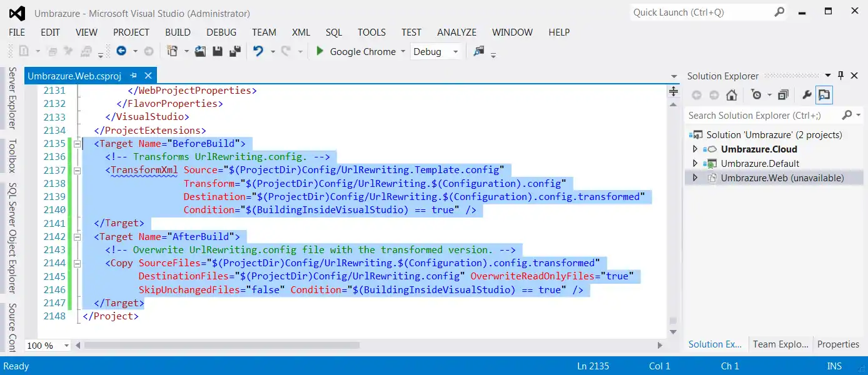Click the New Project toolbar icon
Image resolution: width=868 pixels, height=375 pixels.
click(x=173, y=52)
